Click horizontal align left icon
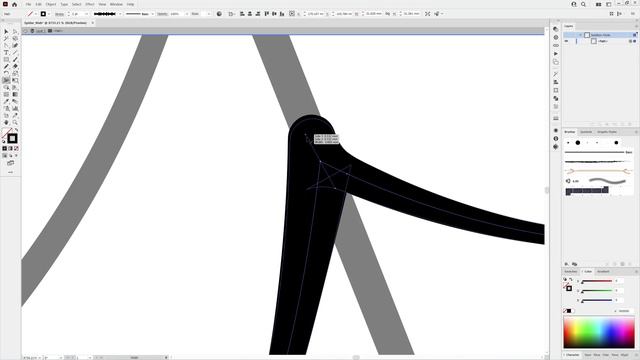 coord(242,14)
